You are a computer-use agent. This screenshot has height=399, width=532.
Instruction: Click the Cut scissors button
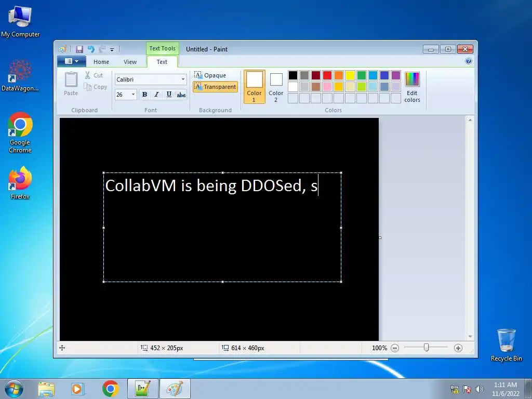coord(94,75)
